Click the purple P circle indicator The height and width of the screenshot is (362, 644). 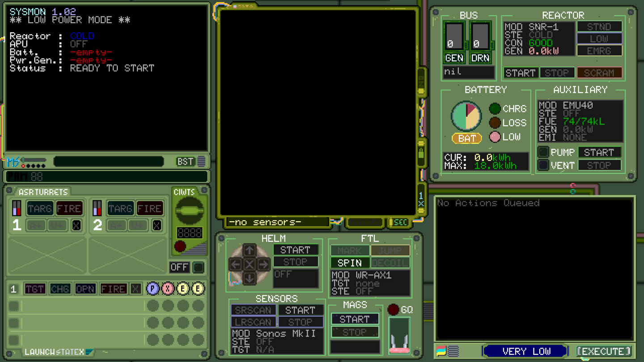point(153,289)
